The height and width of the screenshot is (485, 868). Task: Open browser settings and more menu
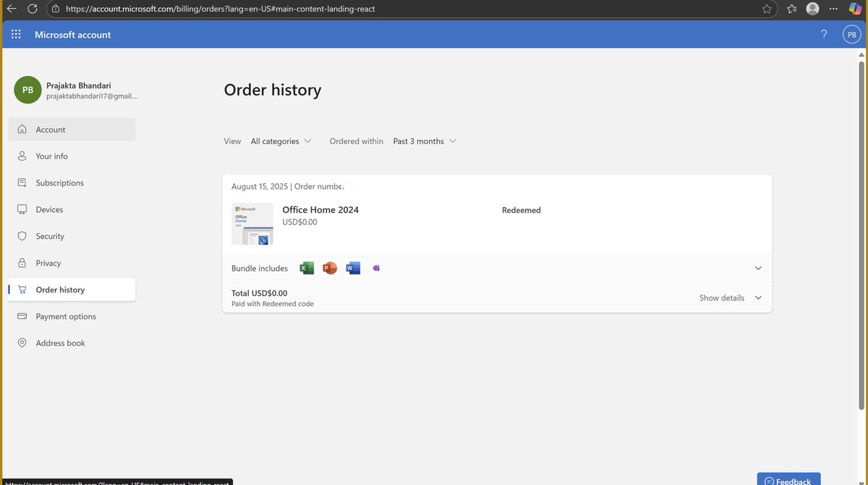pos(834,9)
